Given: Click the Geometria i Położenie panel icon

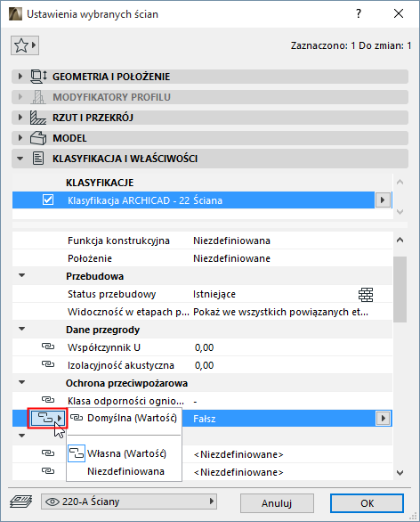Looking at the screenshot, I should (38, 77).
